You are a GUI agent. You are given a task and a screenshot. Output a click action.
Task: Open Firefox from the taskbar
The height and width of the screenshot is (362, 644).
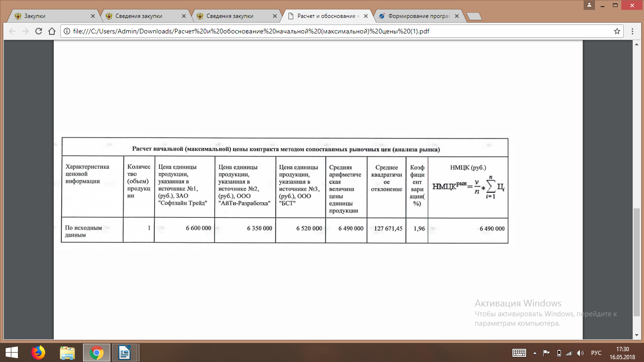point(39,353)
